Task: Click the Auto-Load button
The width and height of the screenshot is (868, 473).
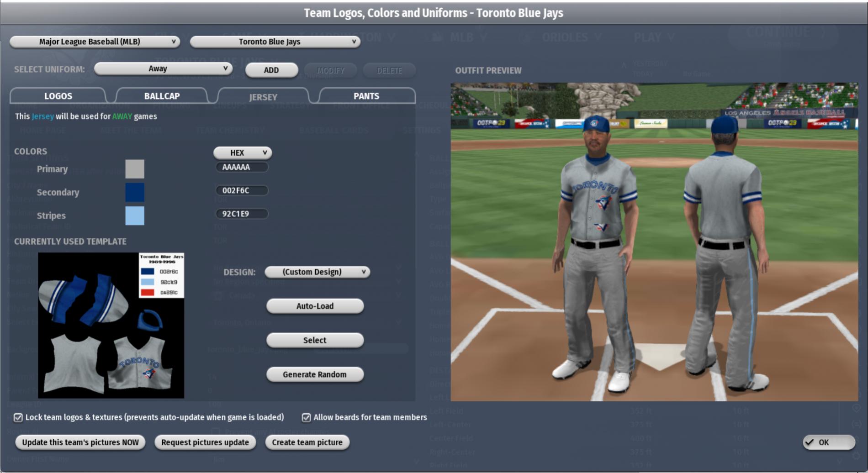Action: coord(315,306)
